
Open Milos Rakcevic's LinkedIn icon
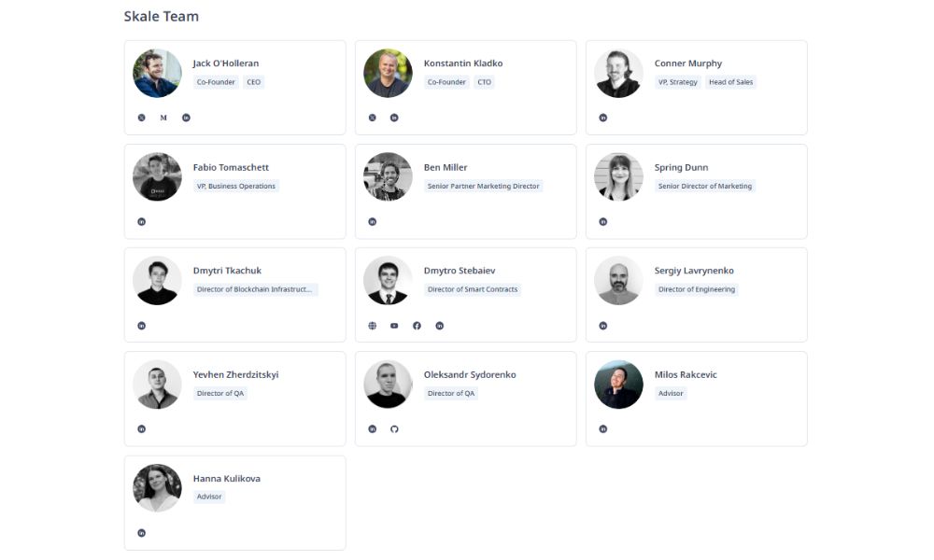(x=603, y=429)
